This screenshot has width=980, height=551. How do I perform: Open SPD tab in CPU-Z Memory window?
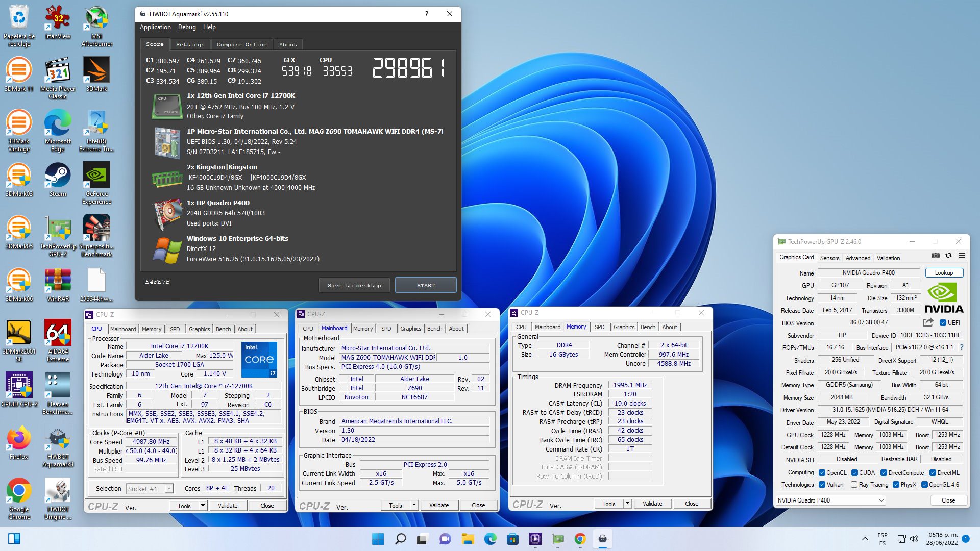(x=599, y=327)
